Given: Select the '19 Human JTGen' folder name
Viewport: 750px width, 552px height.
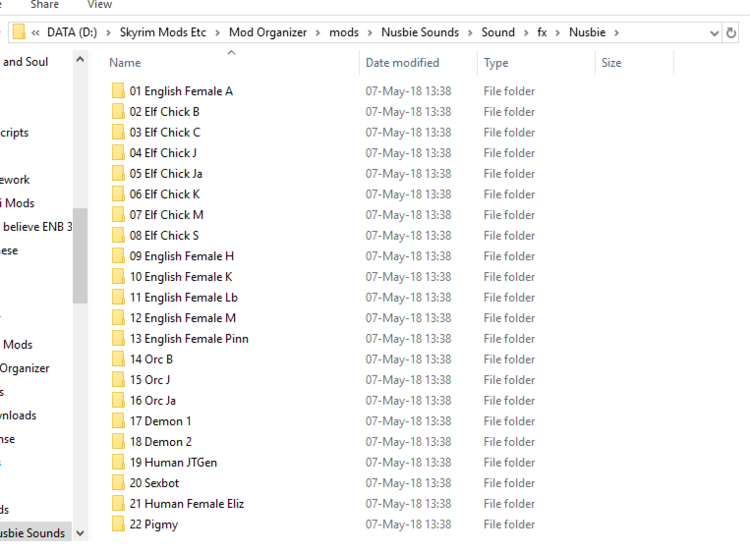Looking at the screenshot, I should [x=173, y=463].
